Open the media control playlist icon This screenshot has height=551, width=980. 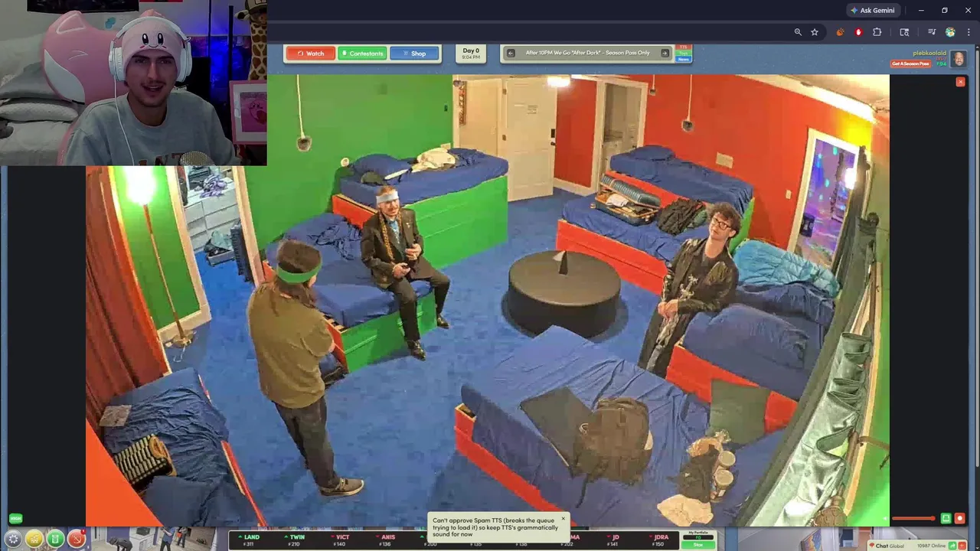pos(932,32)
